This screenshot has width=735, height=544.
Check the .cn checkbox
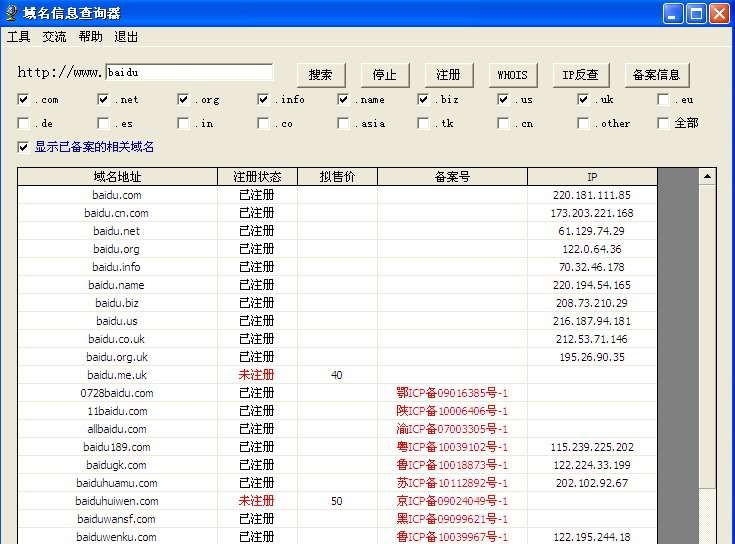(503, 123)
